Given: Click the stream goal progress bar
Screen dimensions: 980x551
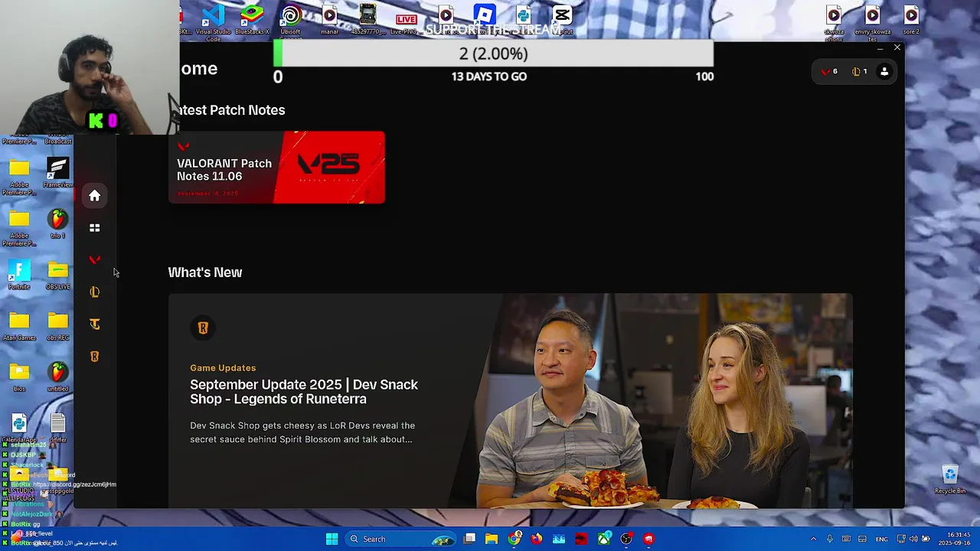Looking at the screenshot, I should [x=493, y=54].
